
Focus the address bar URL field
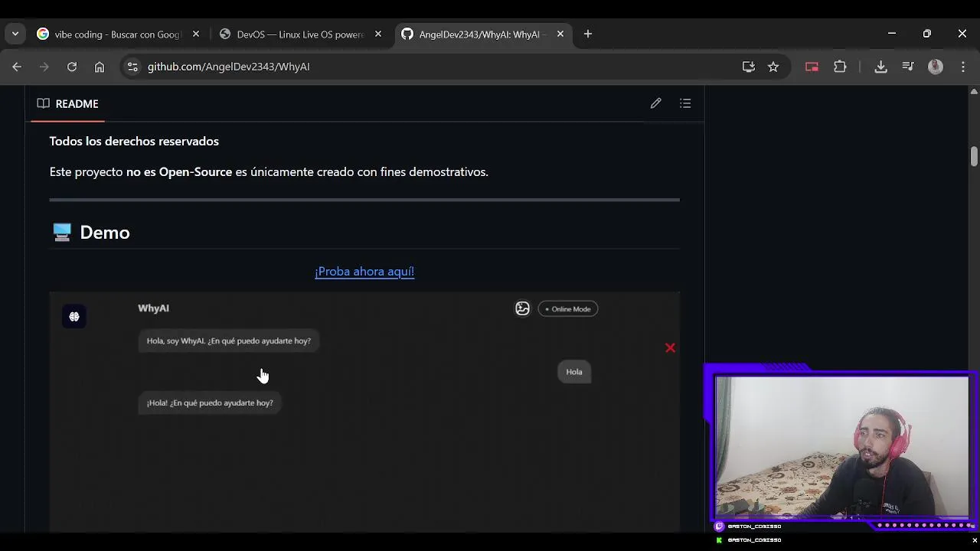pos(436,67)
